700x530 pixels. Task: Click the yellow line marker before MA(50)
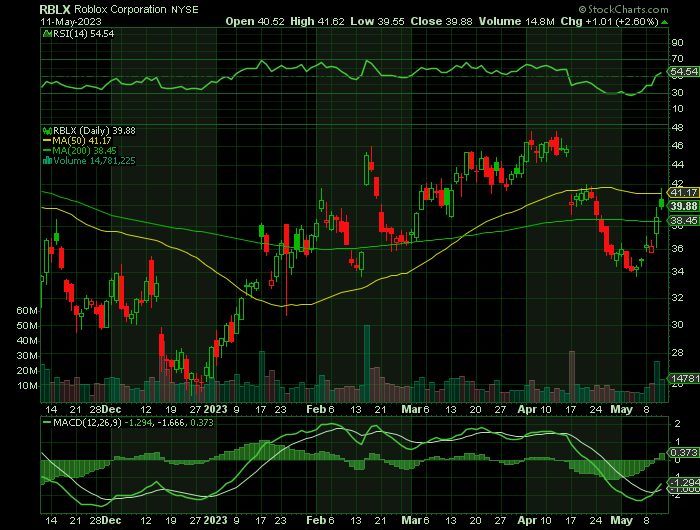(47, 141)
